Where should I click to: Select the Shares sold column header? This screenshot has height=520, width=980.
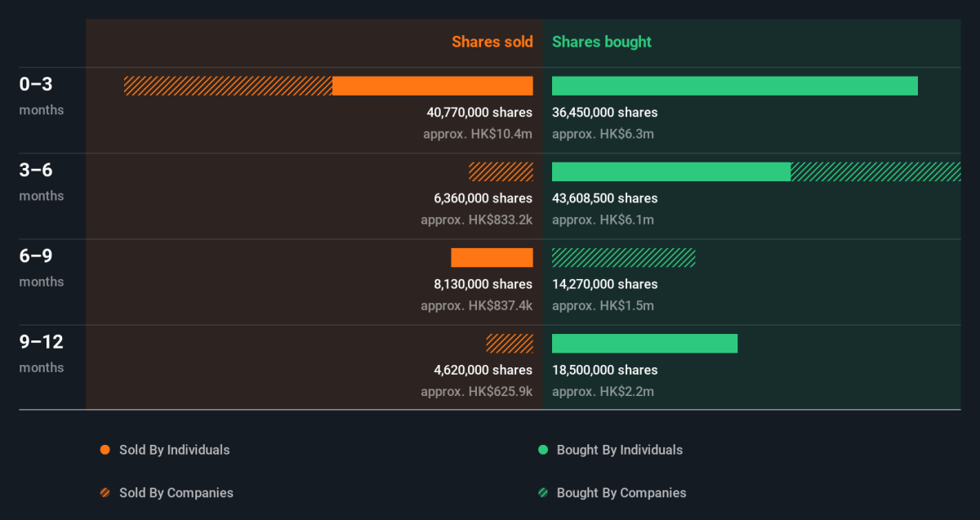pos(492,42)
